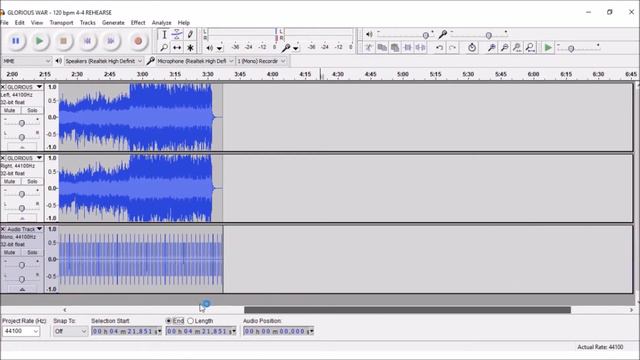The height and width of the screenshot is (360, 640).
Task: Click the 4:00 mark on the timeline ruler
Action: point(273,74)
